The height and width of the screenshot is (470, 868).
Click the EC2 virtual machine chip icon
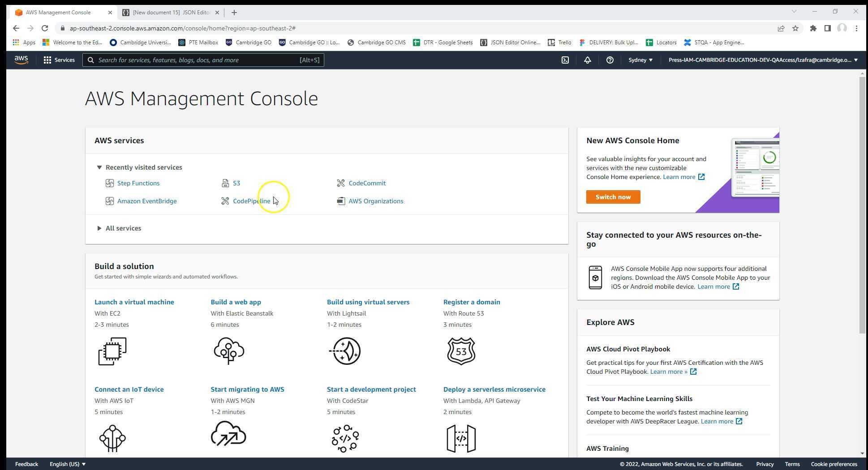112,351
